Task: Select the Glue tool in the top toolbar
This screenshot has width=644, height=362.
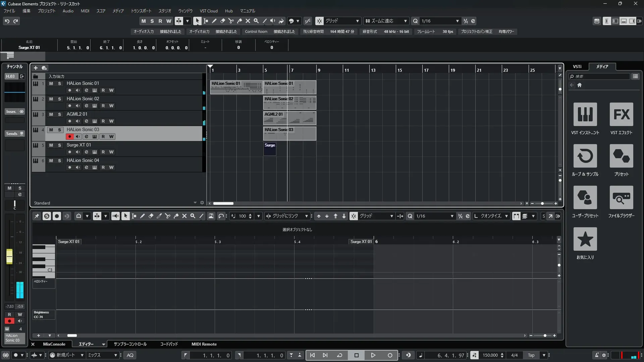Action: (x=239, y=21)
